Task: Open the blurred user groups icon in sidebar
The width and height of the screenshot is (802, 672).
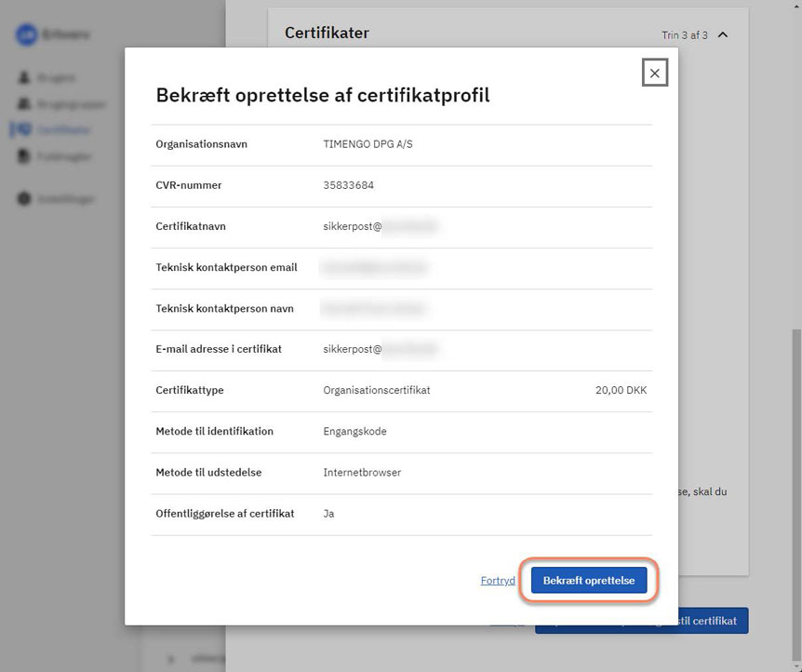Action: [24, 104]
